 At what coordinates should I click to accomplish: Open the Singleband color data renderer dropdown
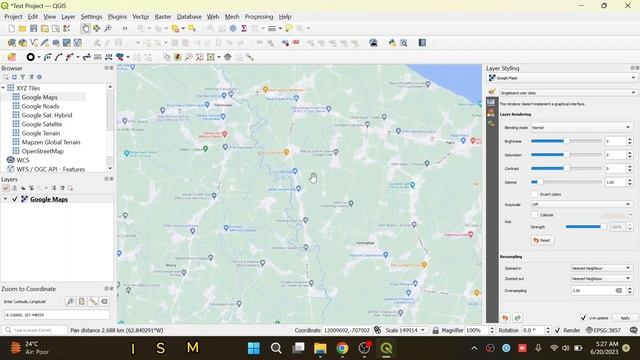[x=567, y=93]
